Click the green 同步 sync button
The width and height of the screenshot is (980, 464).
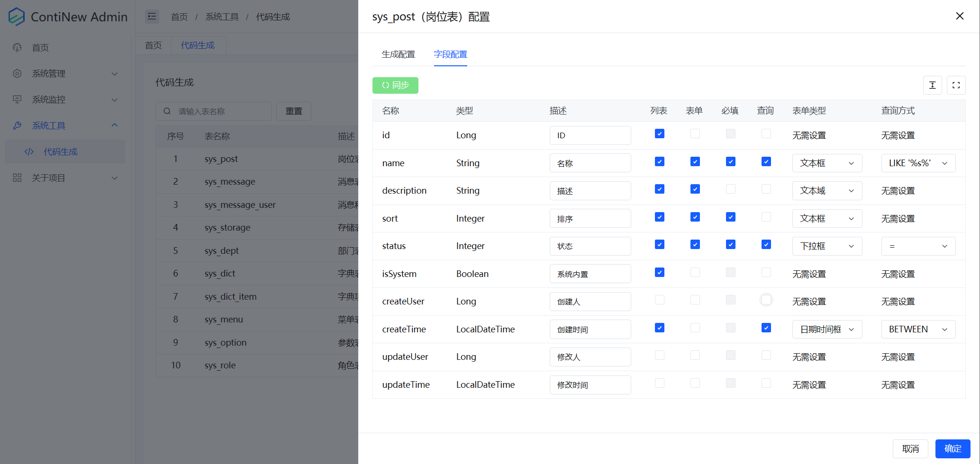pyautogui.click(x=395, y=85)
